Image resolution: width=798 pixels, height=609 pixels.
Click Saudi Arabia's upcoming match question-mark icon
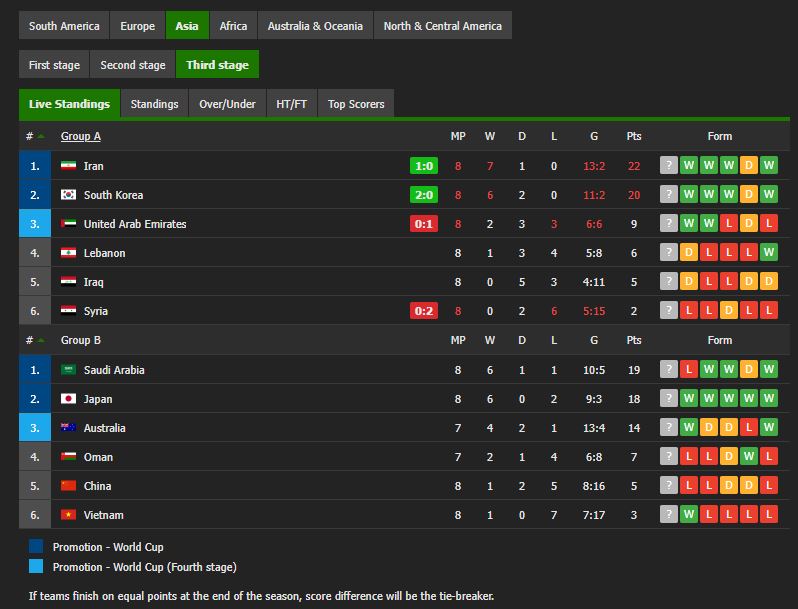coord(669,369)
